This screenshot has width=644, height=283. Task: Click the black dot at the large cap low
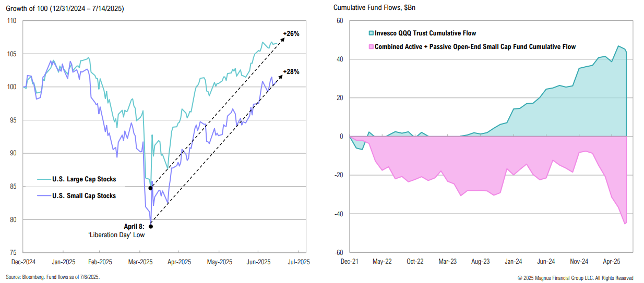tap(150, 188)
